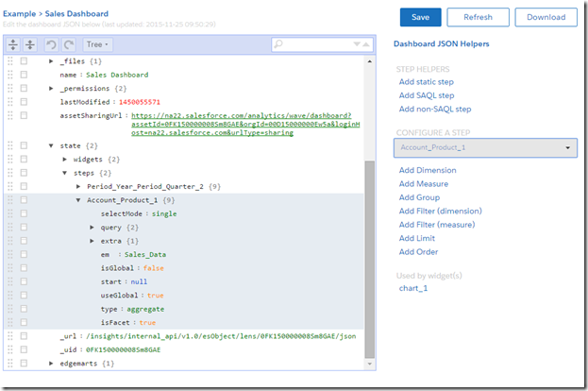This screenshot has width=588, height=391.
Task: Click Add non-SAQL step helper
Action: [435, 109]
